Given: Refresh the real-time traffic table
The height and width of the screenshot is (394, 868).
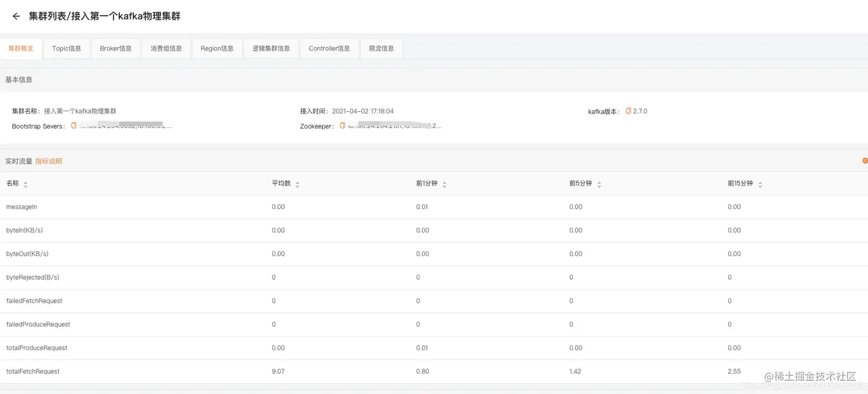Looking at the screenshot, I should click(x=865, y=161).
